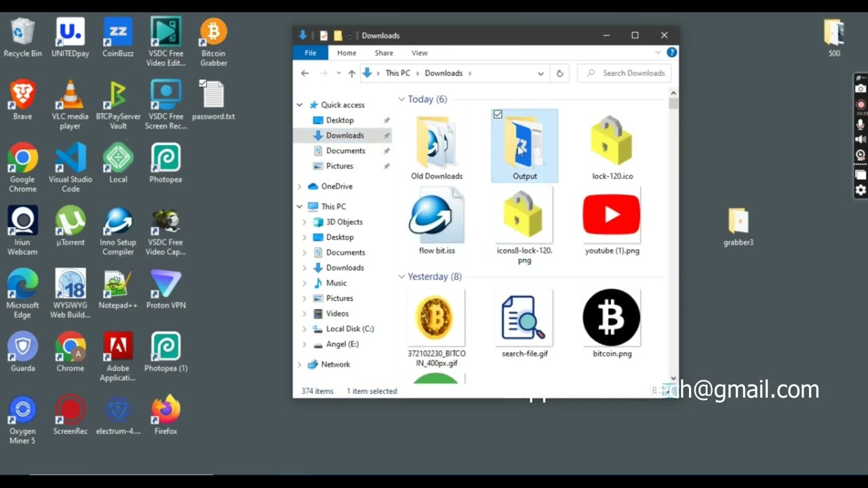Select Local Disk (C:) in navigation pane
This screenshot has width=868, height=488.
point(350,329)
